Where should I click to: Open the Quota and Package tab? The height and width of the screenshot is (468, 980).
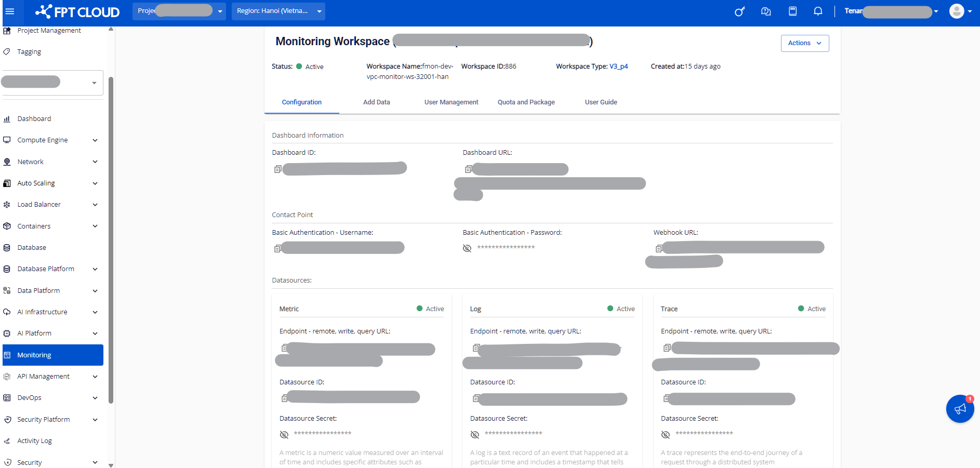coord(526,102)
